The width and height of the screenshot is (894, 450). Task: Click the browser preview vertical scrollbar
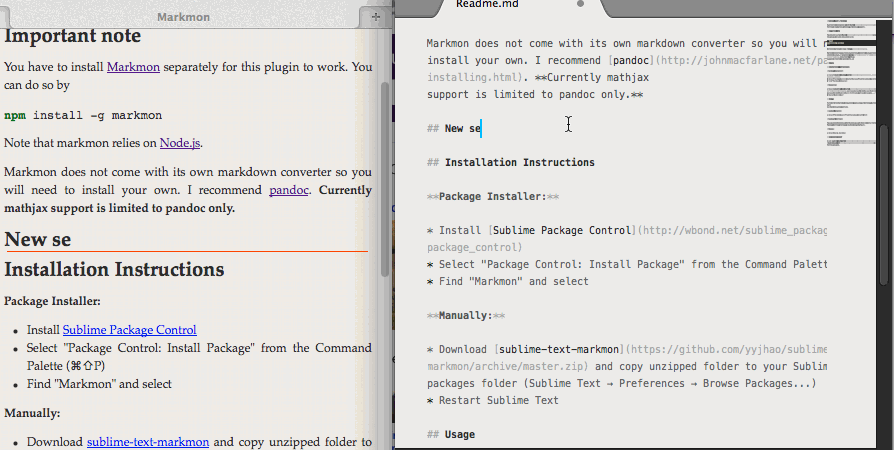coord(385,179)
